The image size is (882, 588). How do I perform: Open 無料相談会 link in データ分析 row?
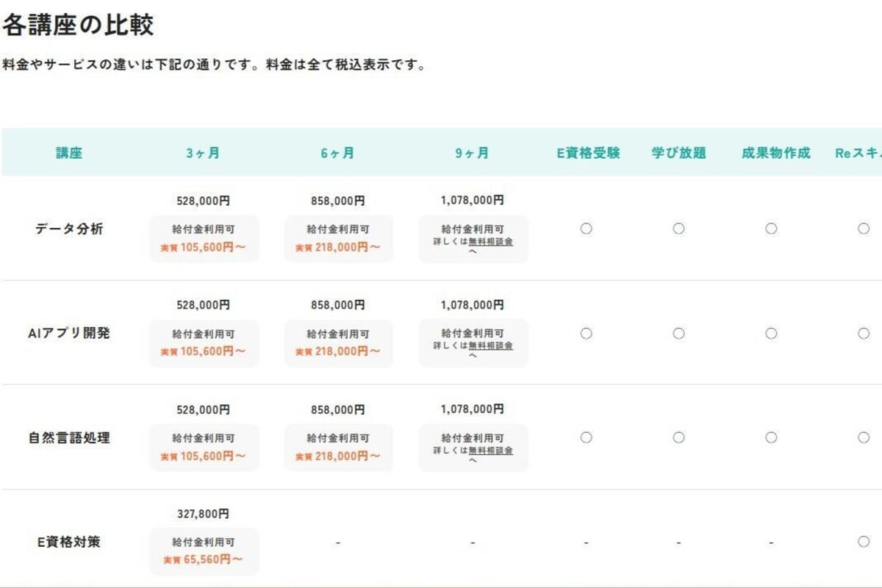pyautogui.click(x=490, y=241)
